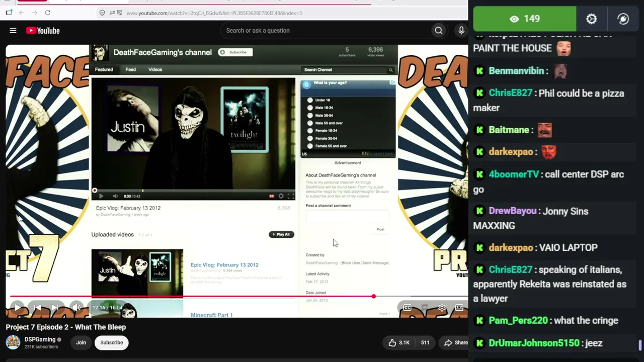The height and width of the screenshot is (362, 644).
Task: Focus the Search Channel field
Action: coord(345,70)
